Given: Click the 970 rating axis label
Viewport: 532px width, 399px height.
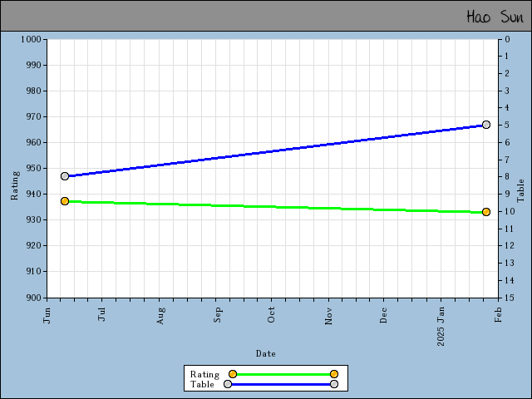Looking at the screenshot, I should [33, 116].
